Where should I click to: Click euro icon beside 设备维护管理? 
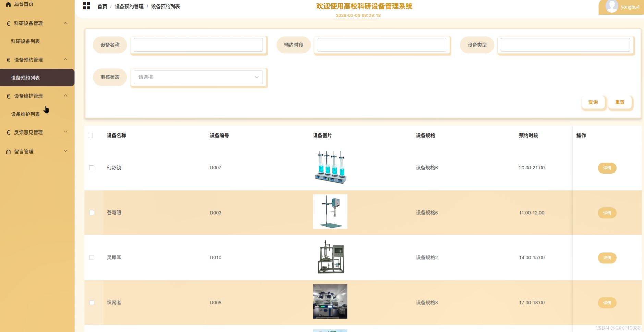tap(8, 96)
